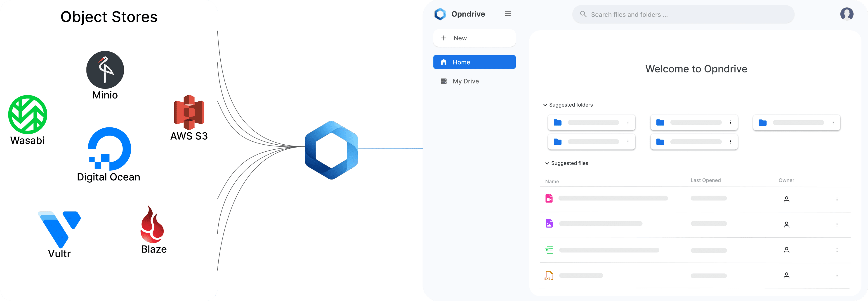The width and height of the screenshot is (868, 301).
Task: Open second suggested folder in top row
Action: click(694, 122)
